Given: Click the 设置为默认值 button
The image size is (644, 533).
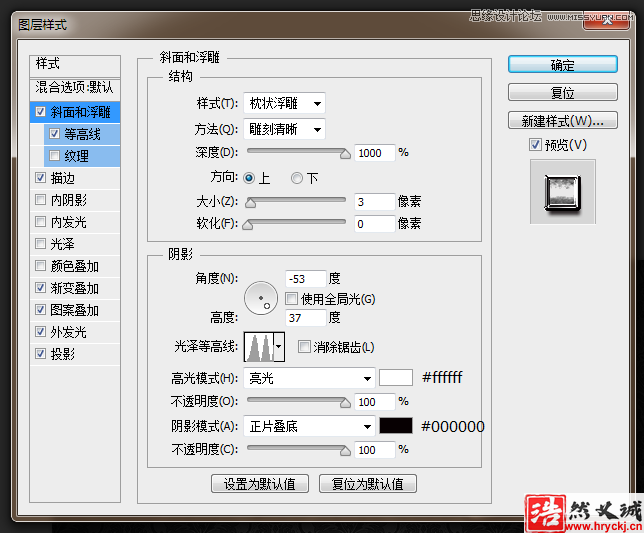Looking at the screenshot, I should click(x=260, y=484).
